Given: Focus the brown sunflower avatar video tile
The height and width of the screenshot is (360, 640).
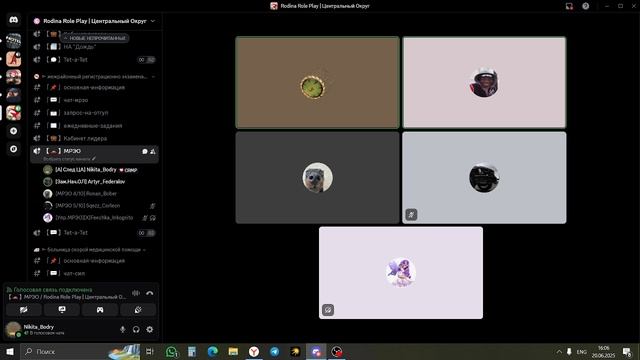Looking at the screenshot, I should click(318, 82).
